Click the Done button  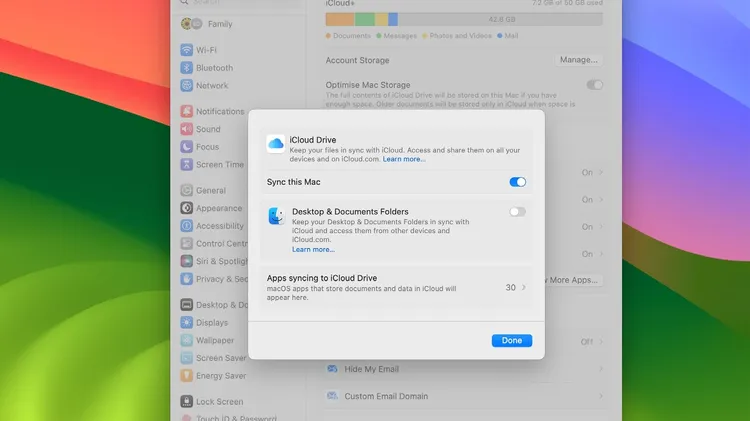pos(512,340)
